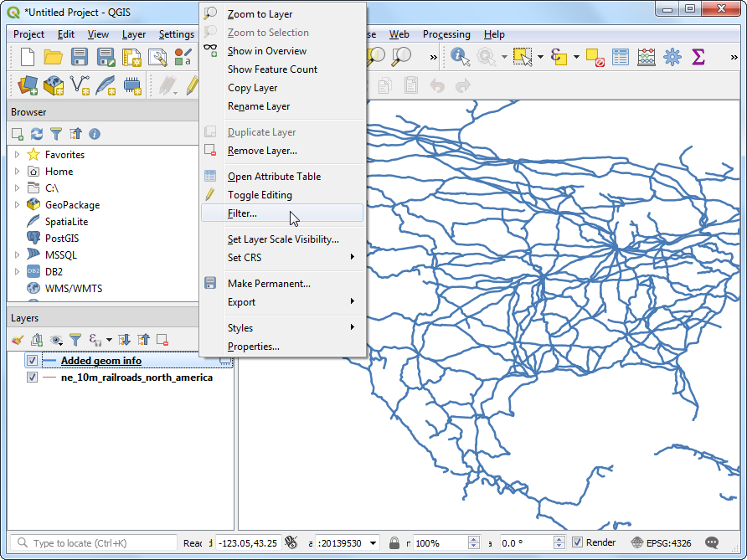The width and height of the screenshot is (747, 560).
Task: Choose Properties... in the context menu
Action: (253, 347)
